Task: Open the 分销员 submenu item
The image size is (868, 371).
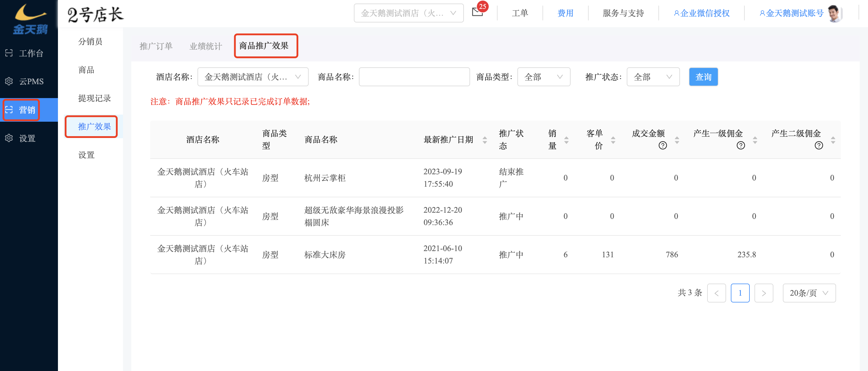Action: pos(90,41)
